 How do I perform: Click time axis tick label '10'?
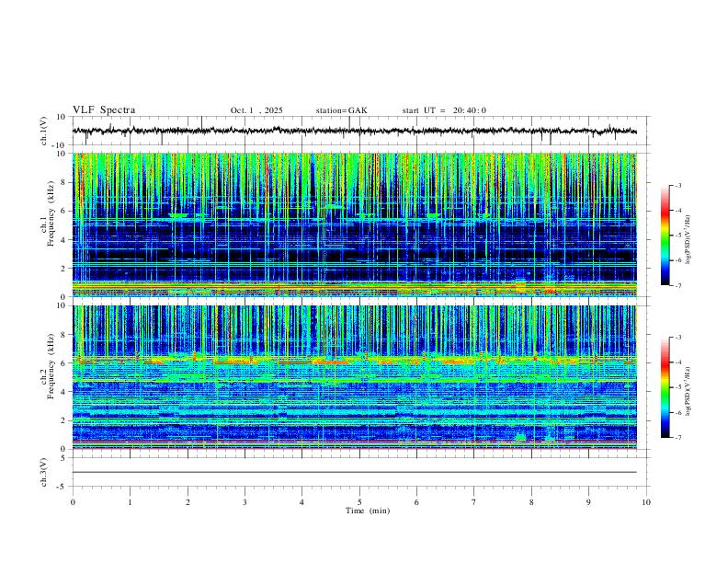tap(646, 502)
